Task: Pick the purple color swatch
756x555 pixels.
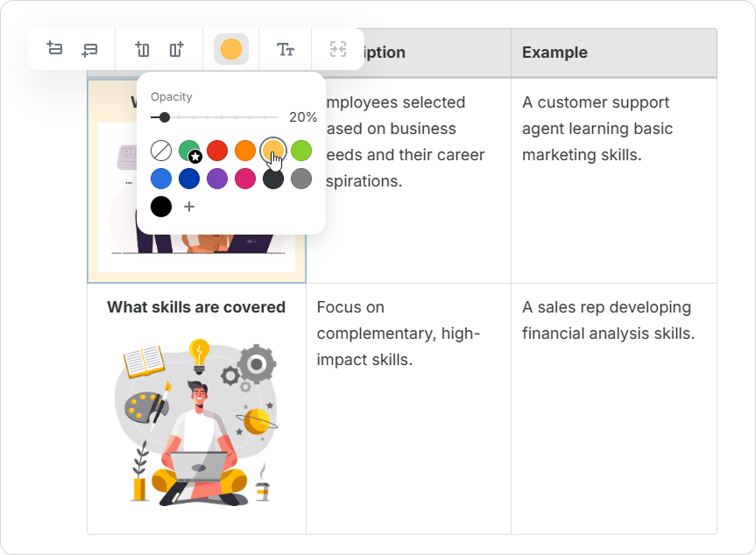Action: click(x=217, y=179)
